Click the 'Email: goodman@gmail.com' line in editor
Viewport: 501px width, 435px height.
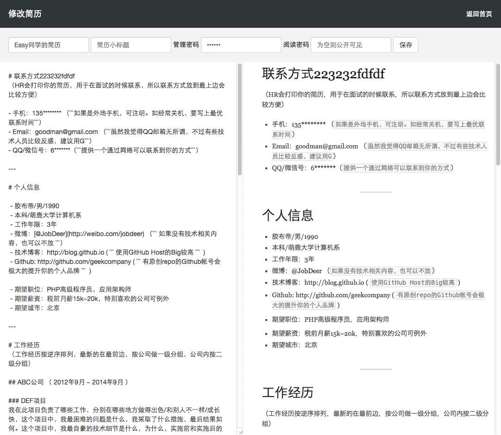(116, 136)
